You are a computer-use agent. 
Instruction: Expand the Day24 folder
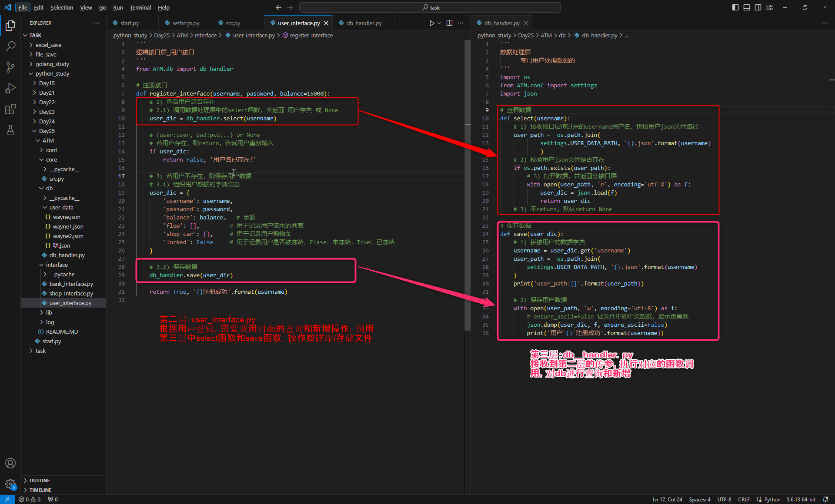[47, 121]
